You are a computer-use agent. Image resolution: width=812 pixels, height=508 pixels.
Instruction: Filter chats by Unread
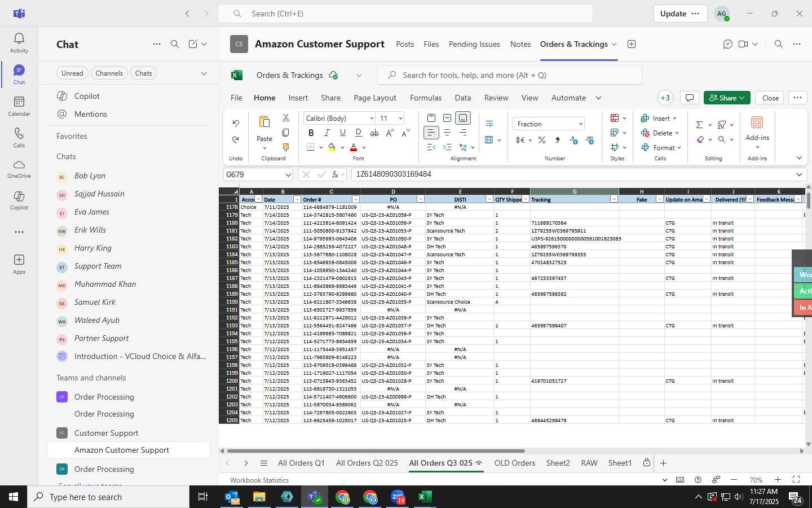pos(72,73)
